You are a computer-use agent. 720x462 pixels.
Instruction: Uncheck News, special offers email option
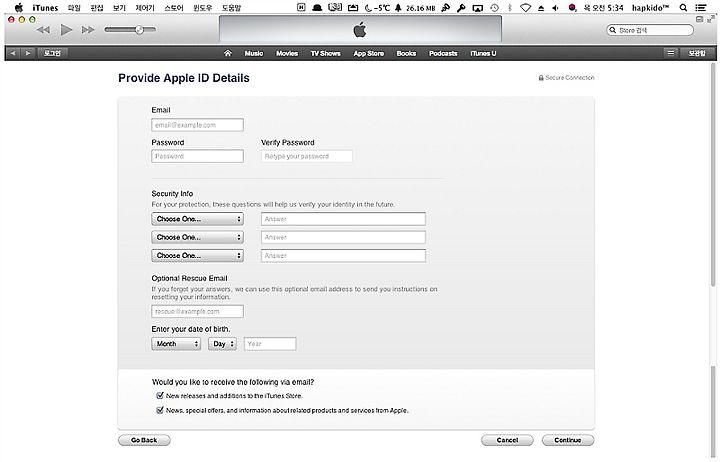click(160, 410)
